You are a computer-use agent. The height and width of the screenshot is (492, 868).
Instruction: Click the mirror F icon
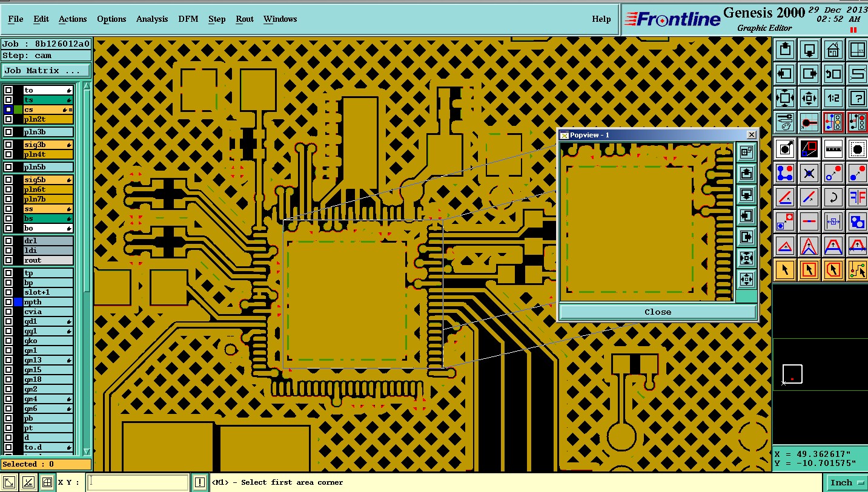(x=858, y=197)
